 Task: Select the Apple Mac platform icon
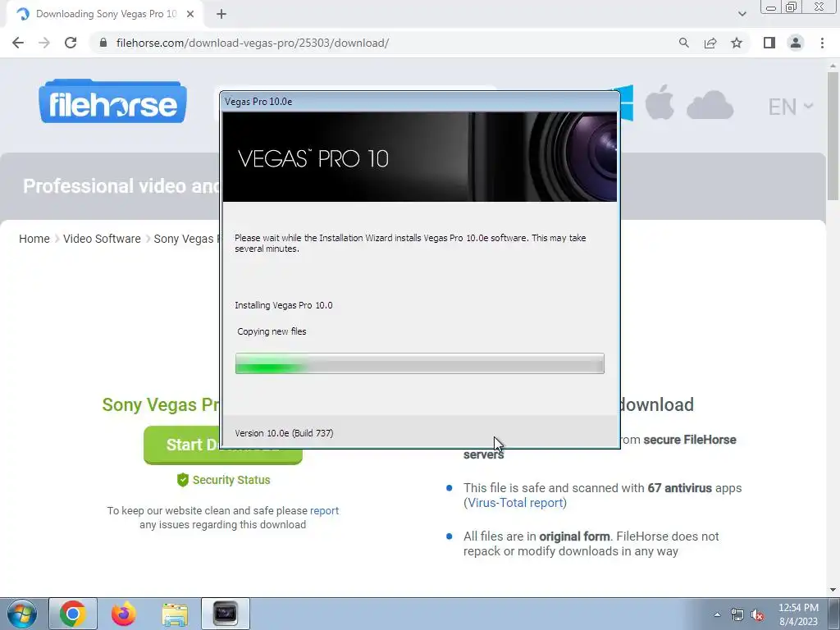point(660,103)
